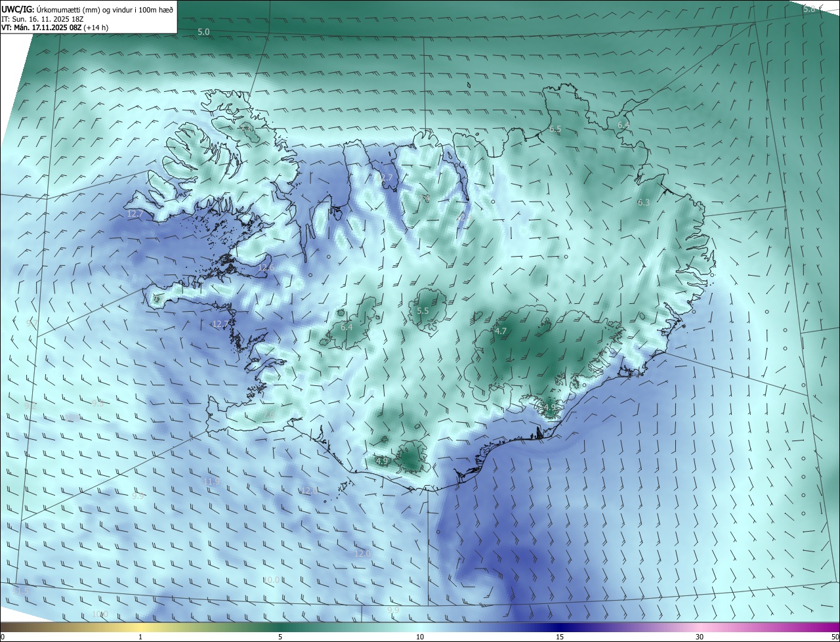Click the 0 tick on the color scale

[x=2, y=637]
